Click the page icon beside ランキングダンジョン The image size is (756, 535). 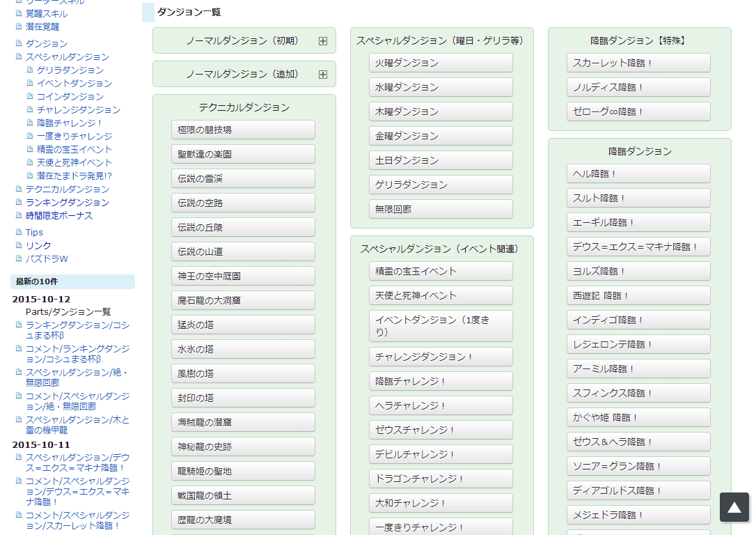click(x=19, y=202)
